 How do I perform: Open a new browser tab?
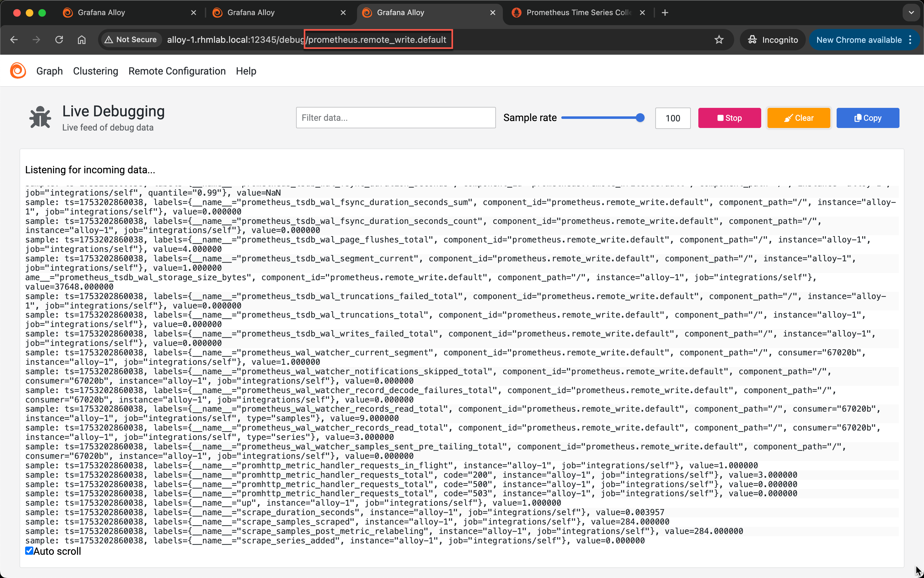click(665, 13)
